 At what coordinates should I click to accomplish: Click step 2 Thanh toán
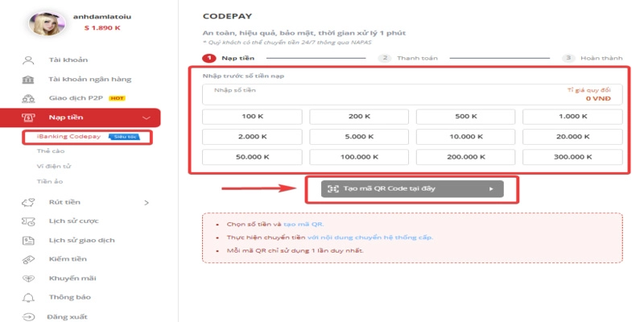click(x=408, y=58)
